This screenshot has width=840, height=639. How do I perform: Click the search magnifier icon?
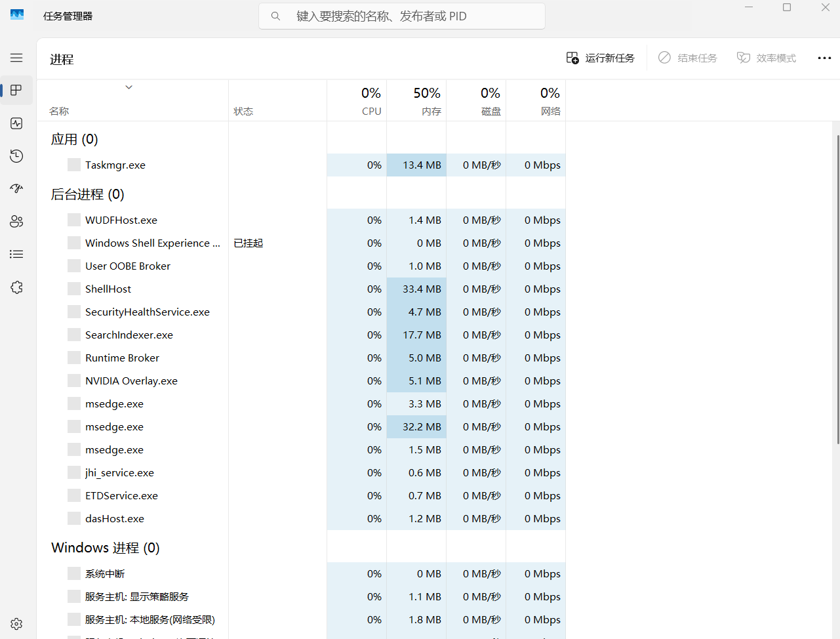click(275, 16)
